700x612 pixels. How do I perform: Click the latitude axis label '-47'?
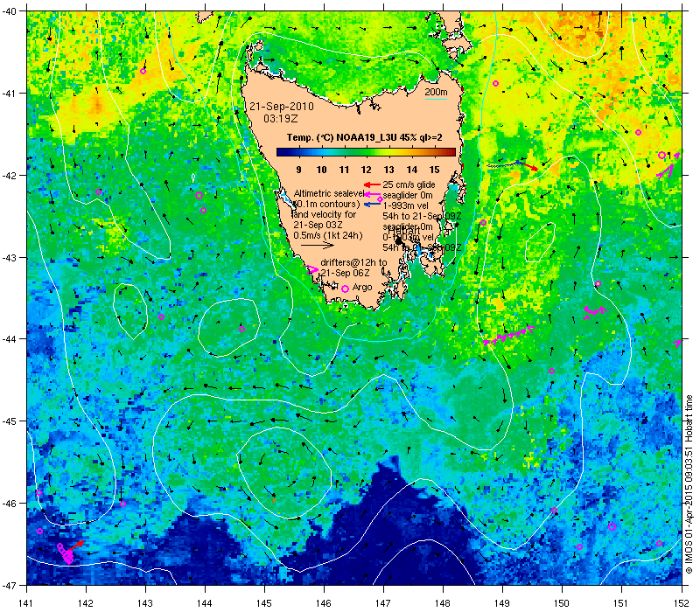[10, 585]
